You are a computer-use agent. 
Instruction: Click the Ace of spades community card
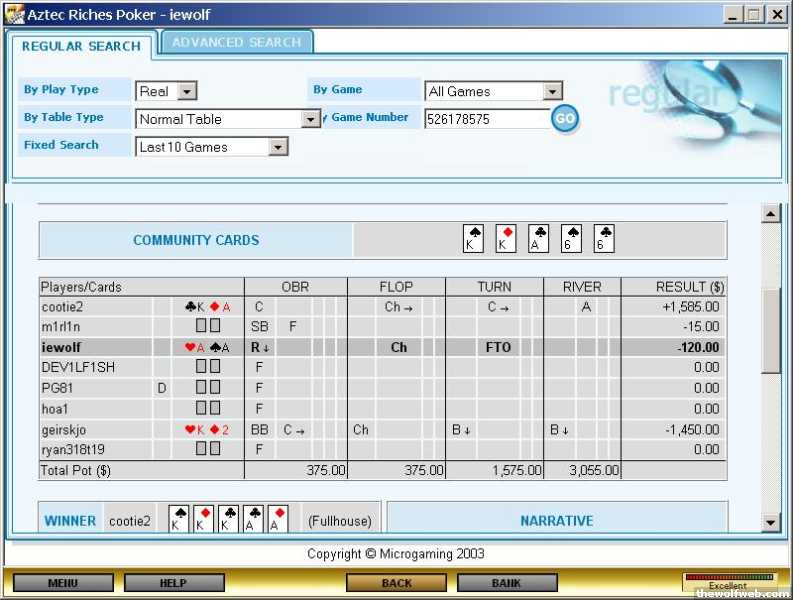coord(538,239)
